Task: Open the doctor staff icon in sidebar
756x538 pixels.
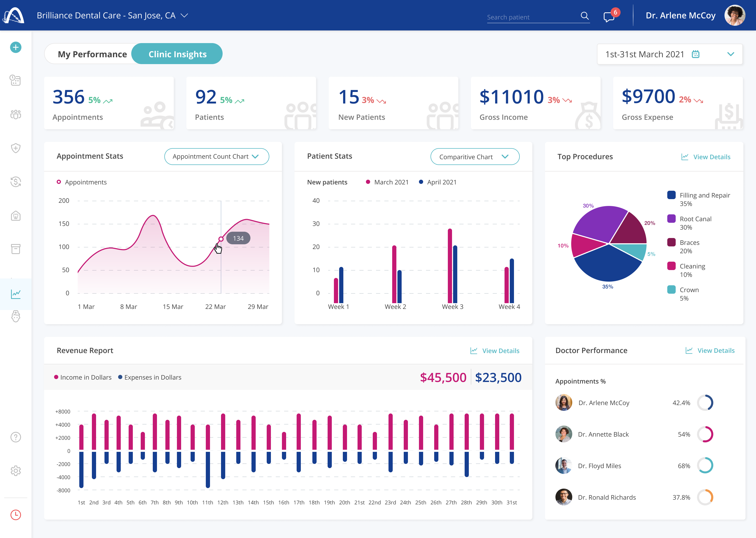Action: (x=15, y=316)
